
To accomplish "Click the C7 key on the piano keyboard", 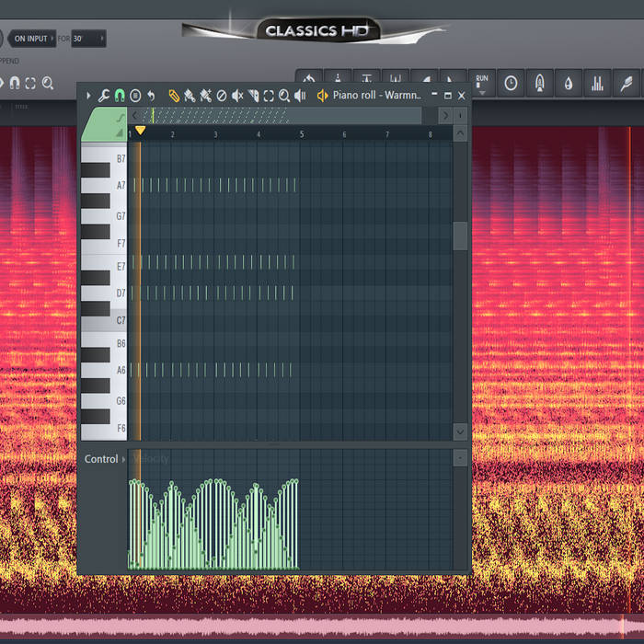I will pos(104,321).
